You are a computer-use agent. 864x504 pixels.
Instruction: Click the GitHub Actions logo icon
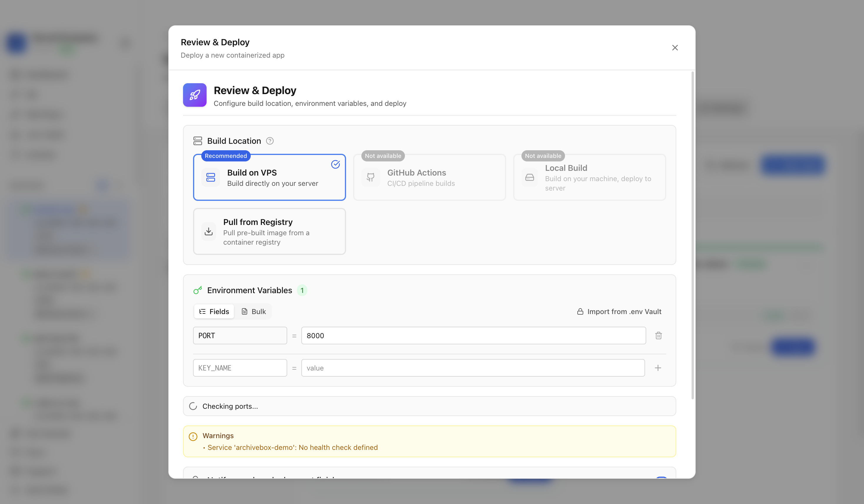[x=370, y=177]
